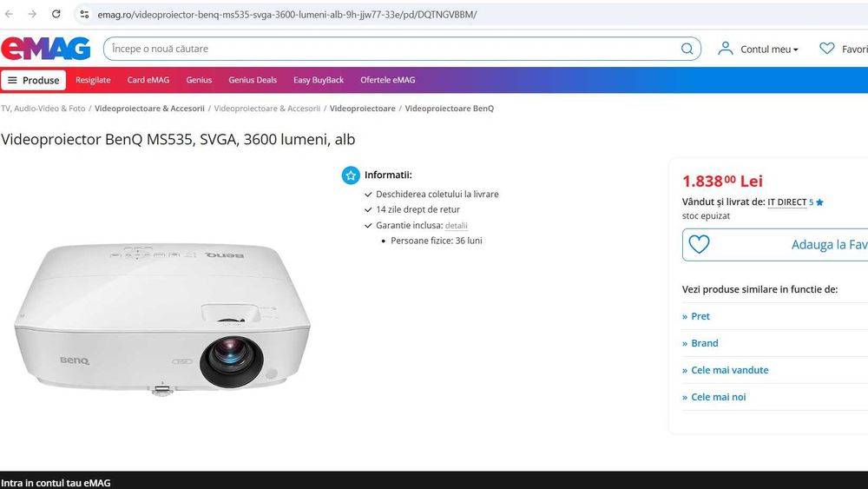Click the search magnifier icon

click(687, 49)
